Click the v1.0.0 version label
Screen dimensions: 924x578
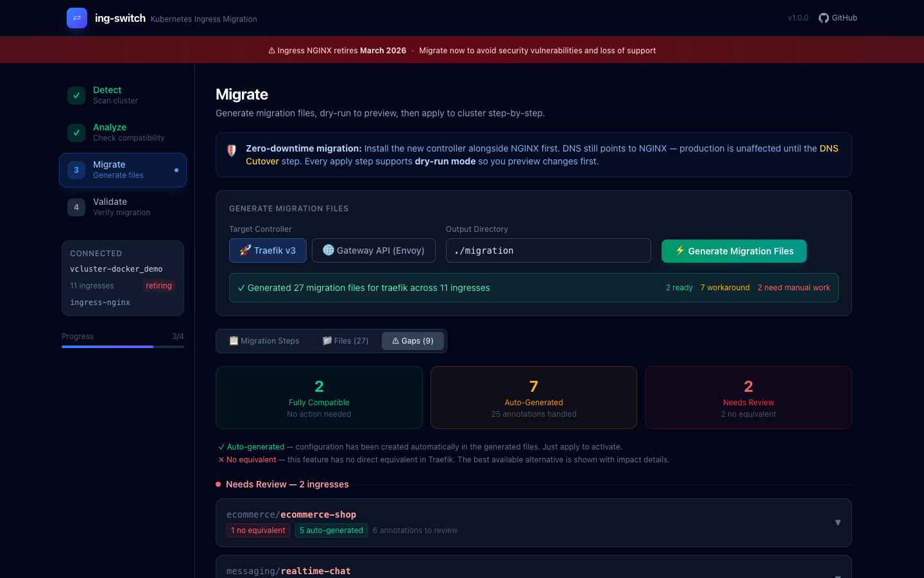(798, 18)
